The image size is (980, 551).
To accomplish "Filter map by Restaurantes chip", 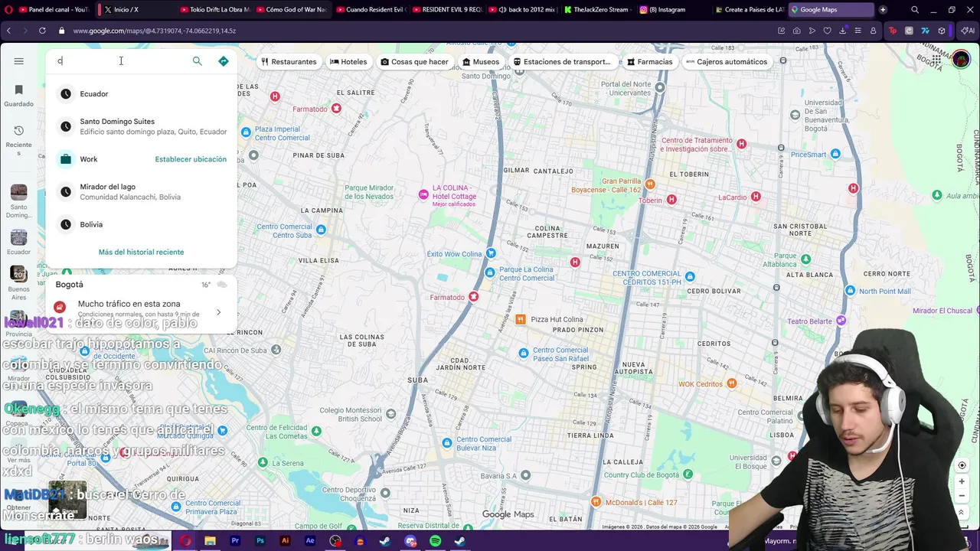I will [289, 61].
